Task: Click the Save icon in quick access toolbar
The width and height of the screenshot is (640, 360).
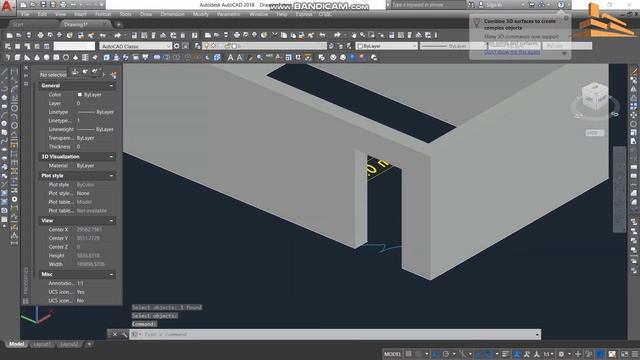Action: click(43, 5)
